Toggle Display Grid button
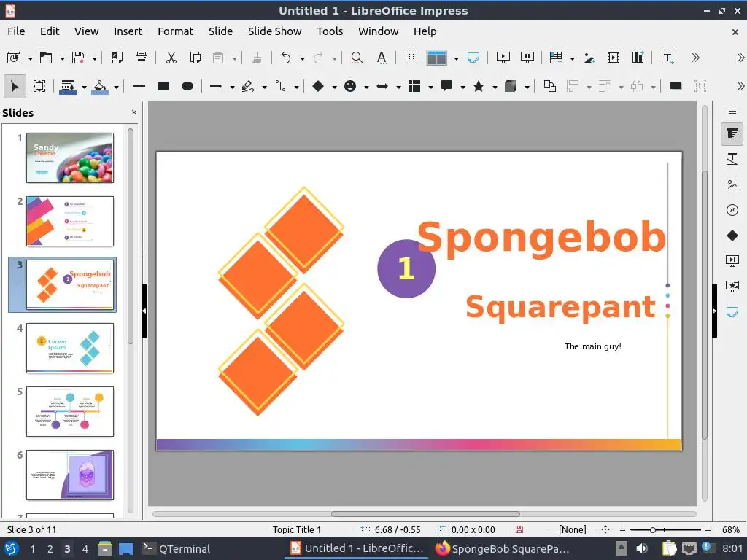 point(411,58)
